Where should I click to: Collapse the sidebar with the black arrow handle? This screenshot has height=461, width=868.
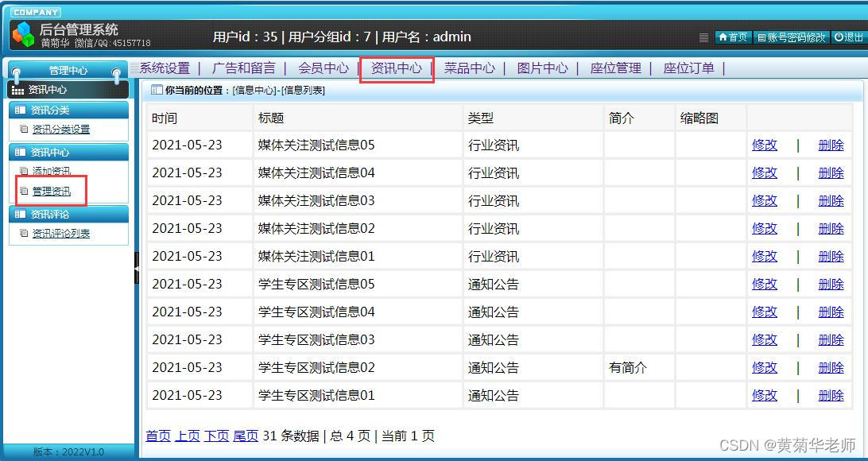(x=137, y=268)
